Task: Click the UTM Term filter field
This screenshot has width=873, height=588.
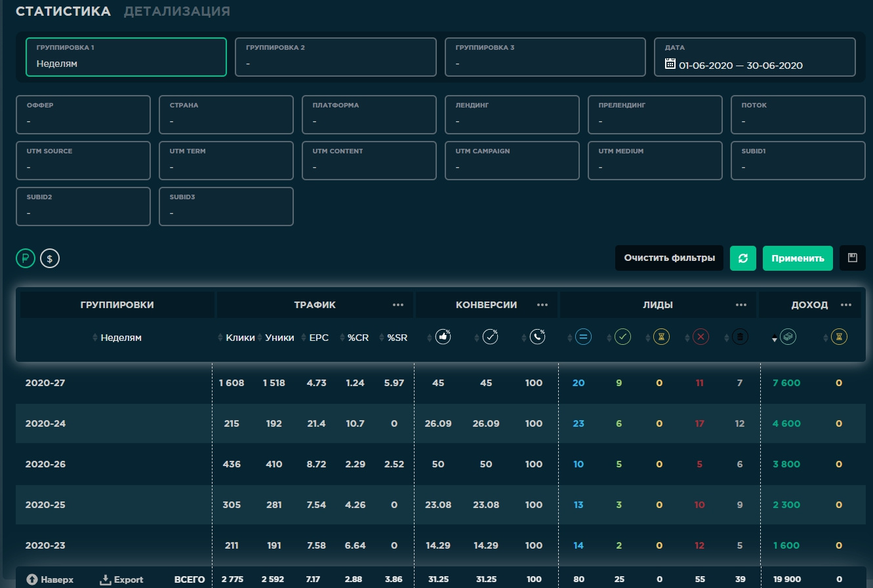Action: click(226, 161)
